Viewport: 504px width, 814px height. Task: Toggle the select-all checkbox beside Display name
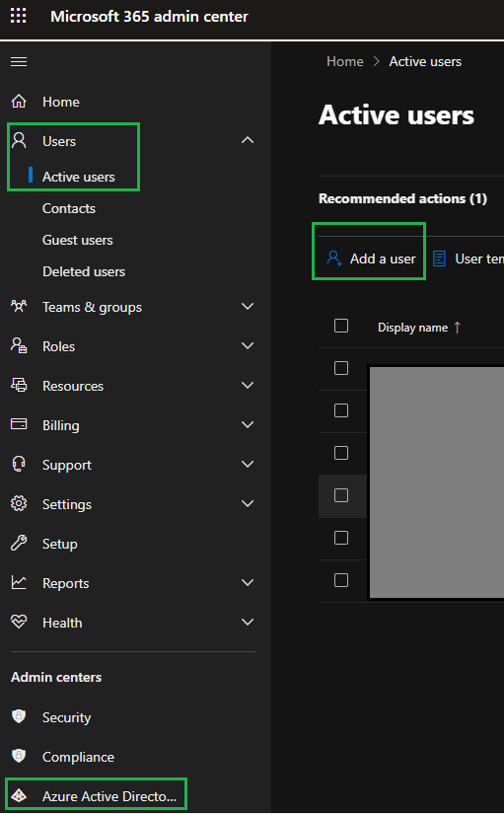point(341,326)
